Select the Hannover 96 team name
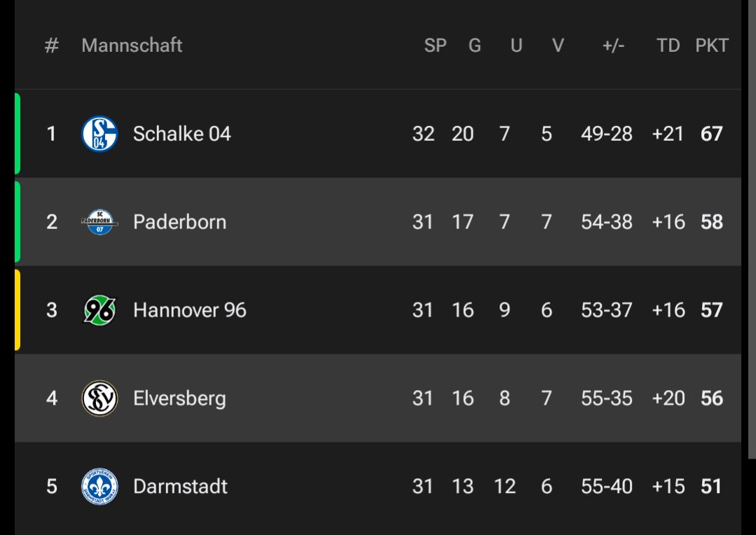The height and width of the screenshot is (535, 756). (189, 310)
